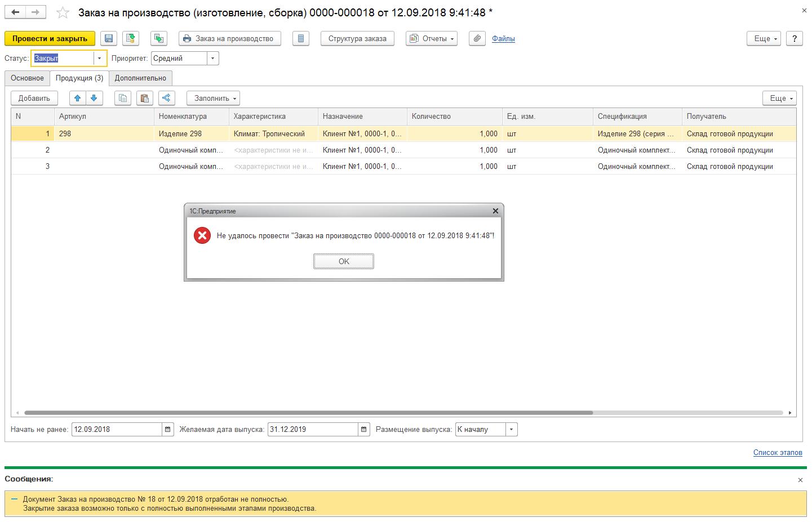Click the Характеристика column header
812x522 pixels.
click(273, 117)
